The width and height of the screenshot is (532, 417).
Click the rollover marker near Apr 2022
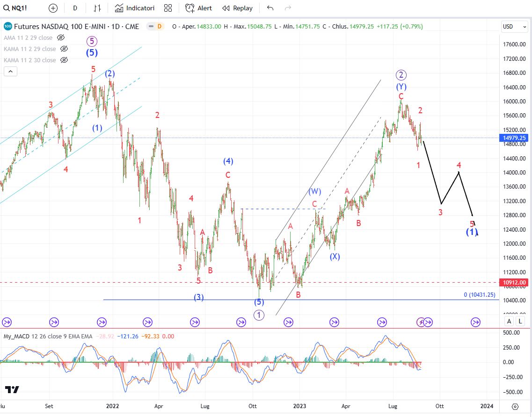pos(147,322)
